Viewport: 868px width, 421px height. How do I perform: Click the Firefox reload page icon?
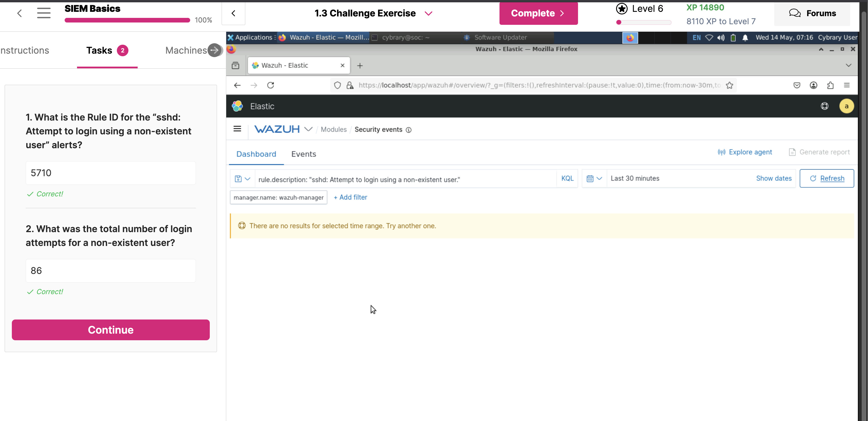coord(270,85)
